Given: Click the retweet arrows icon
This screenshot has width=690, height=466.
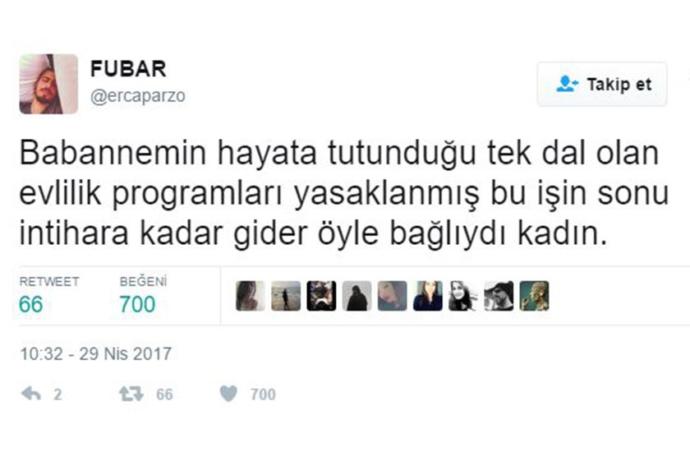Looking at the screenshot, I should click(131, 393).
